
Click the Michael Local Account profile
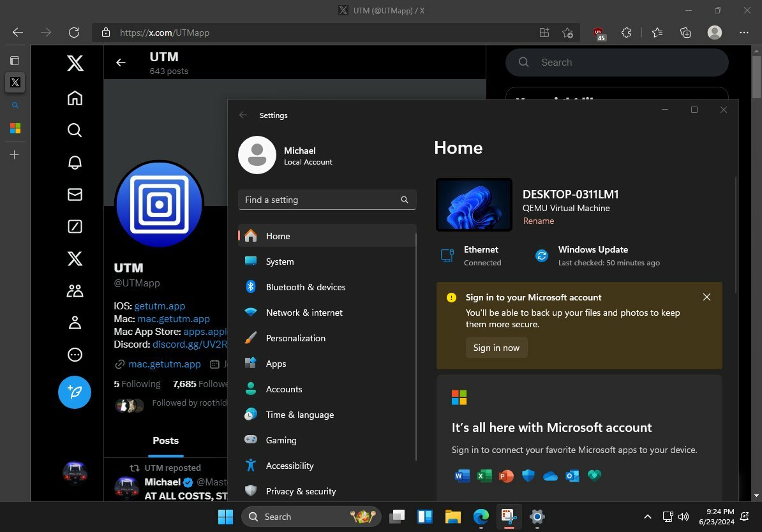click(287, 156)
